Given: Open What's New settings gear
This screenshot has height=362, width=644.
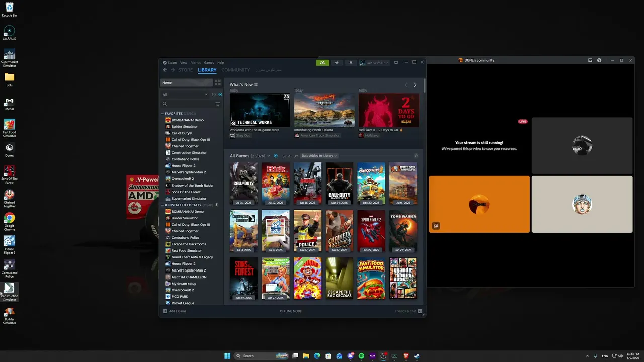Looking at the screenshot, I should 256,84.
